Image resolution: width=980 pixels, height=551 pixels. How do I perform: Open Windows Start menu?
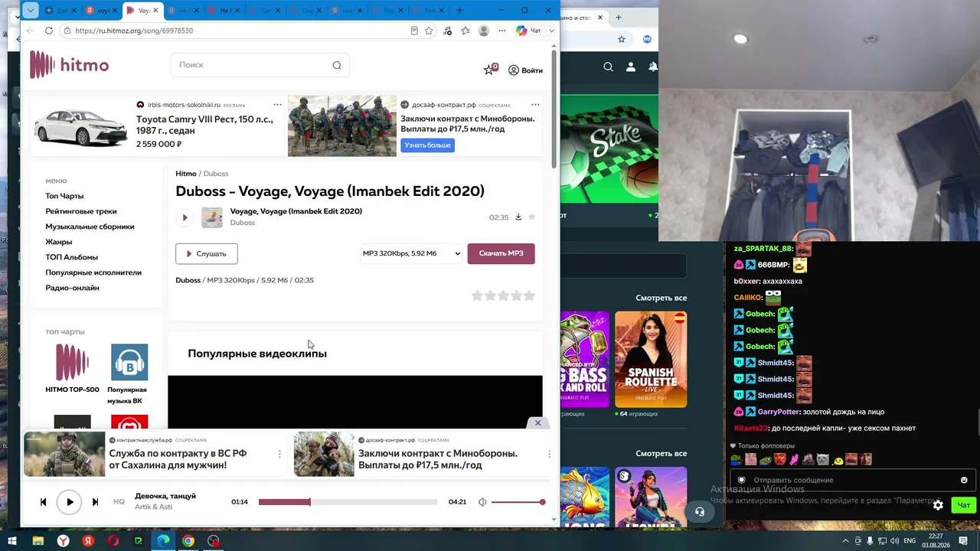tap(12, 541)
